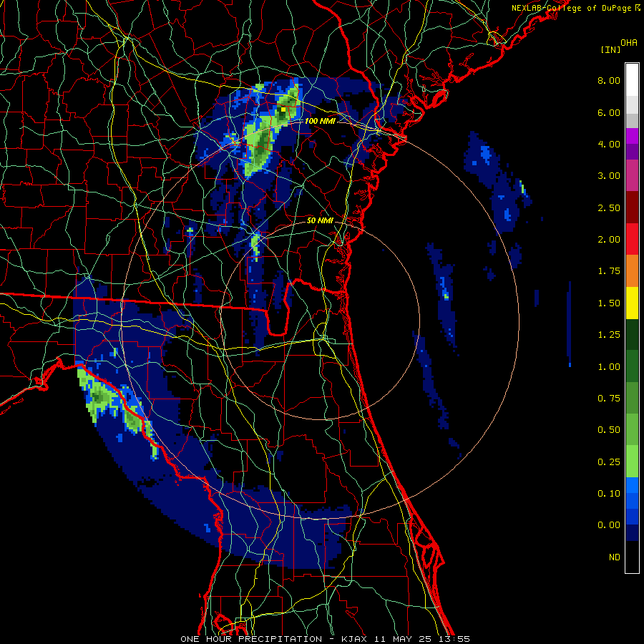644x644 pixels.
Task: Click the 0.75 legend value
Action: [x=609, y=399]
